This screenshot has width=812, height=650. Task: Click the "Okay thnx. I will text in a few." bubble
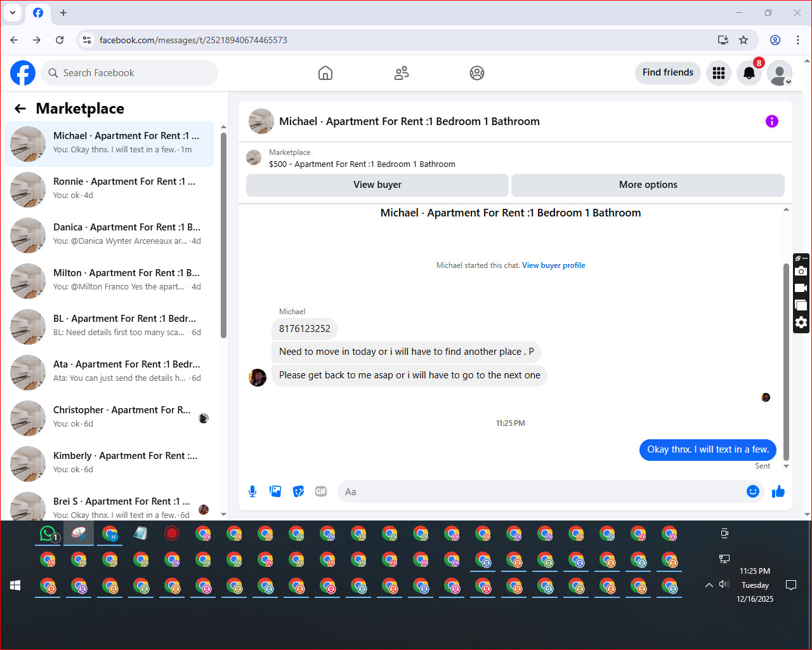(708, 449)
